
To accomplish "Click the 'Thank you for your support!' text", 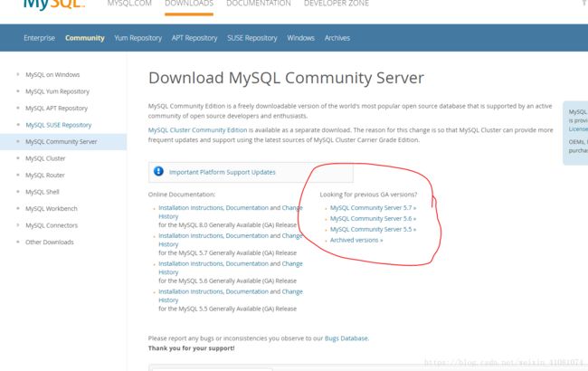I will [x=191, y=348].
